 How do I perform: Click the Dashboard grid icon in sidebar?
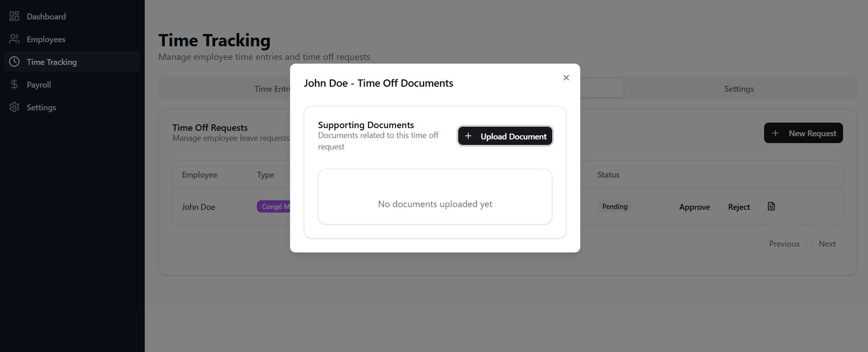tap(14, 16)
